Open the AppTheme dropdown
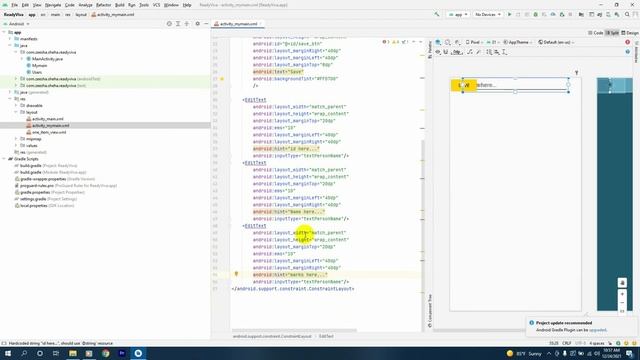This screenshot has width=640, height=360. [518, 42]
